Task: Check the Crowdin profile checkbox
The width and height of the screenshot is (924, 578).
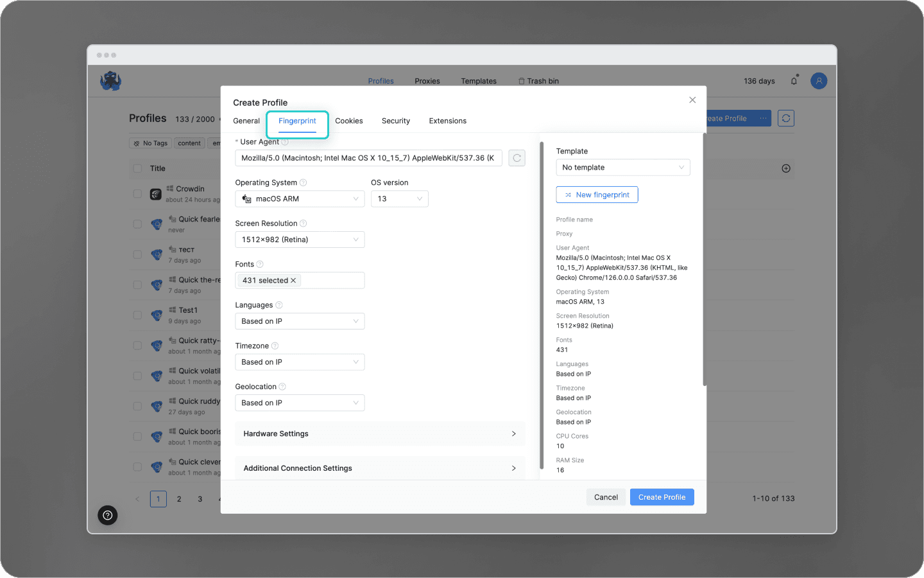Action: 137,193
